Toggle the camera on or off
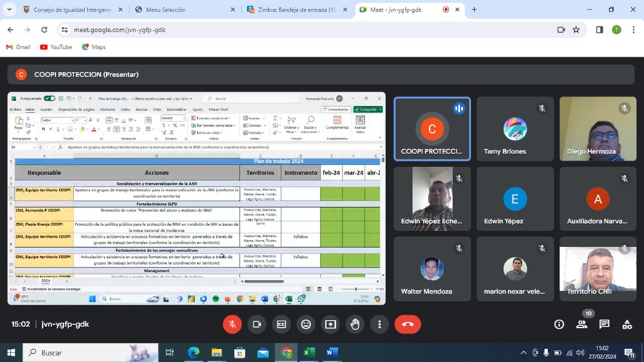This screenshot has height=362, width=644. pyautogui.click(x=257, y=324)
